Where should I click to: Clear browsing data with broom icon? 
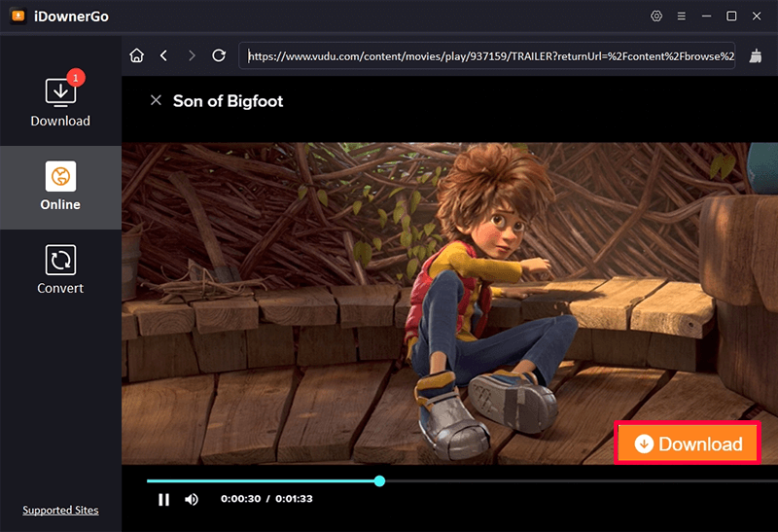coord(756,55)
